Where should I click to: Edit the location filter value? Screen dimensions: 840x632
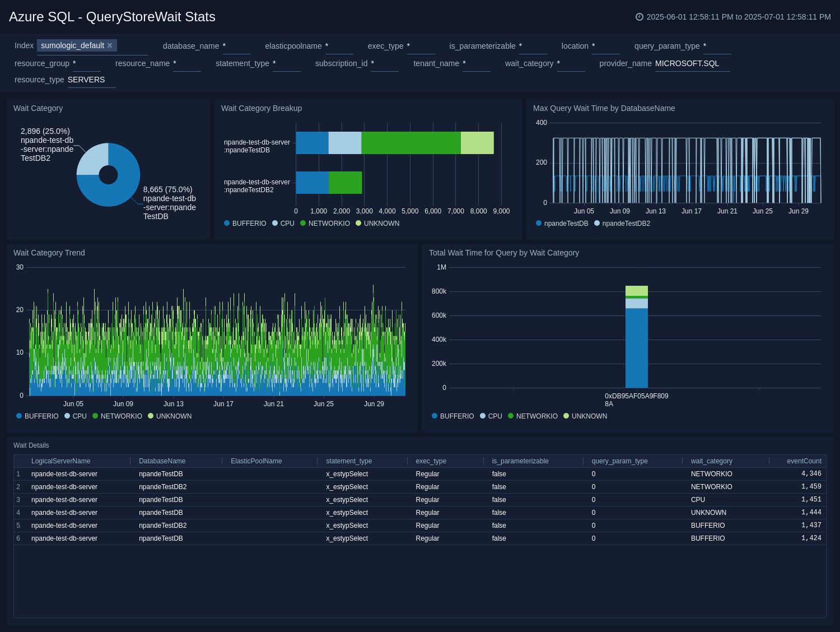(605, 46)
